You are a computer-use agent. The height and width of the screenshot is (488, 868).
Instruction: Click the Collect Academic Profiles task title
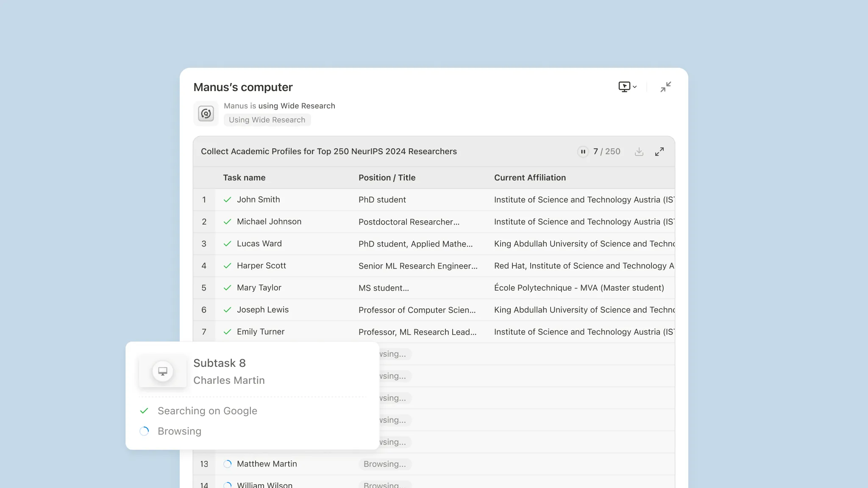coord(329,152)
